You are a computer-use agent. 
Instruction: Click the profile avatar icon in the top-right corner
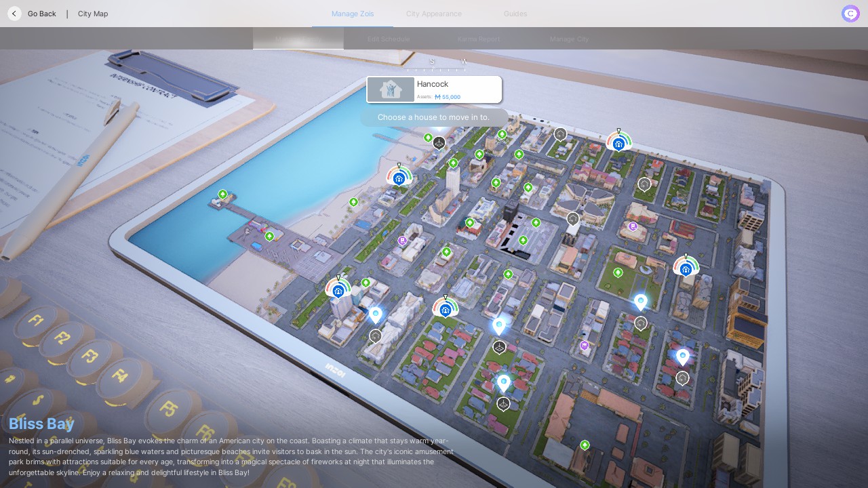click(850, 14)
